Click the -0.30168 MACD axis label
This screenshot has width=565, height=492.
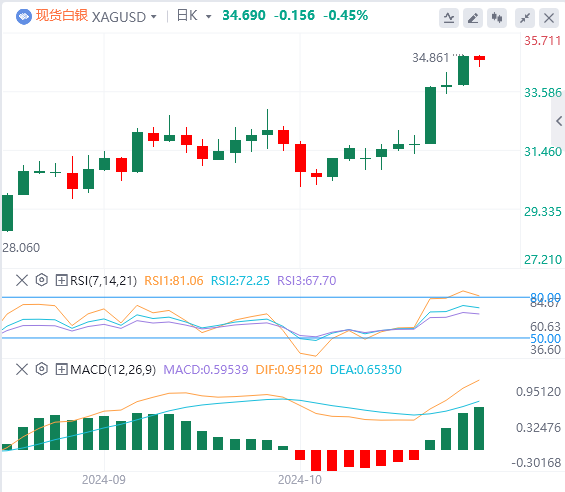[x=536, y=462]
